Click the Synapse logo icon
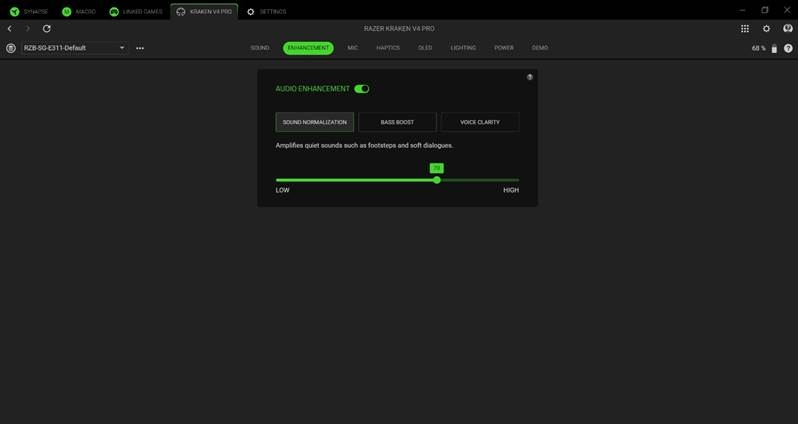The width and height of the screenshot is (798, 424). (x=14, y=11)
